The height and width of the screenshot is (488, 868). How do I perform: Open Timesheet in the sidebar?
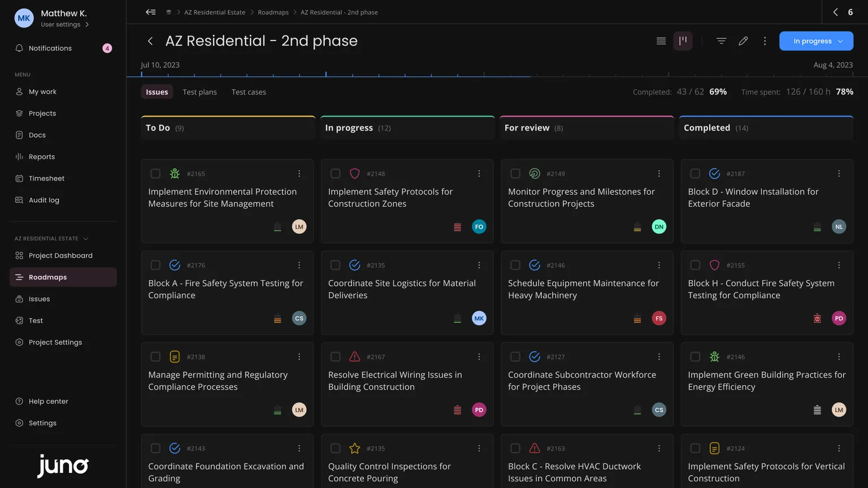point(46,178)
